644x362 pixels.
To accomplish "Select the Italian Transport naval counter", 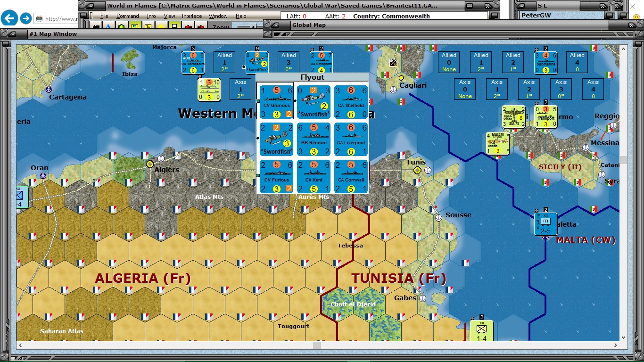I will (x=545, y=117).
